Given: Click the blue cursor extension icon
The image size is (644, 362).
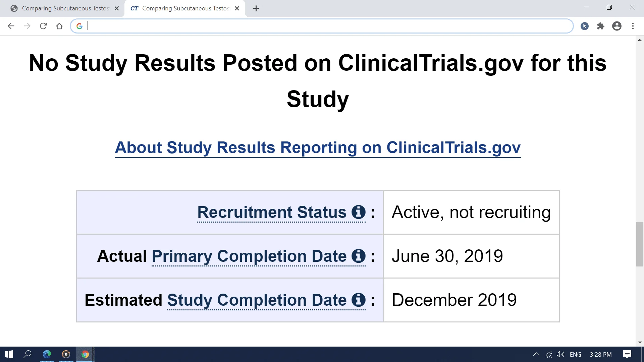Looking at the screenshot, I should point(584,26).
